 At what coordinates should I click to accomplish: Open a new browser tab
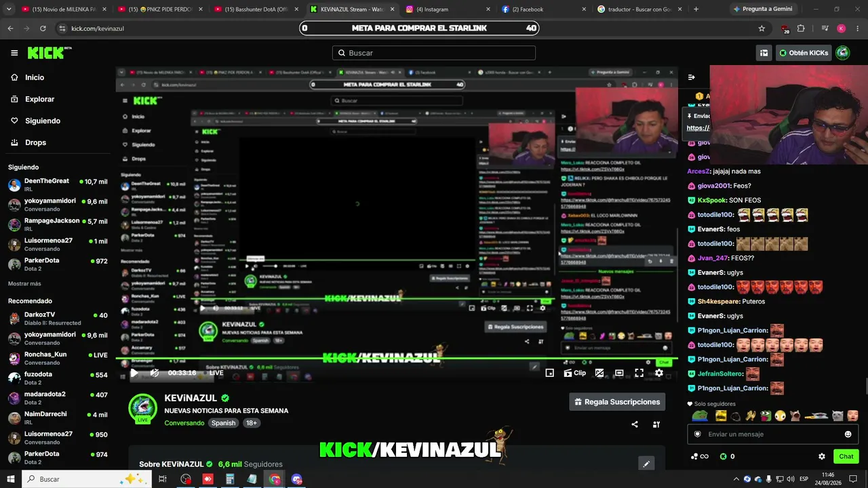click(x=696, y=9)
